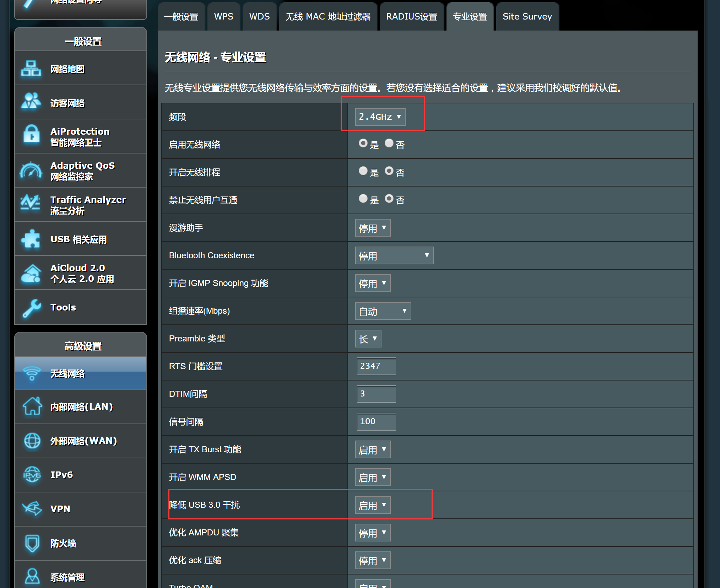This screenshot has width=720, height=588.
Task: Open 内部网络(LAN) in advanced settings
Action: [x=81, y=407]
